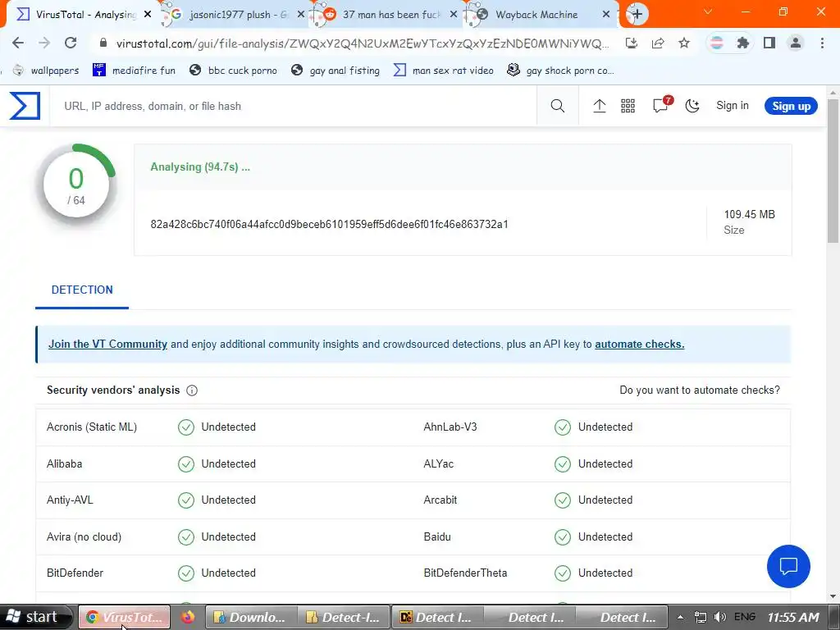Click the VirusTotal logo icon
Image resolution: width=840 pixels, height=630 pixels.
(x=25, y=106)
